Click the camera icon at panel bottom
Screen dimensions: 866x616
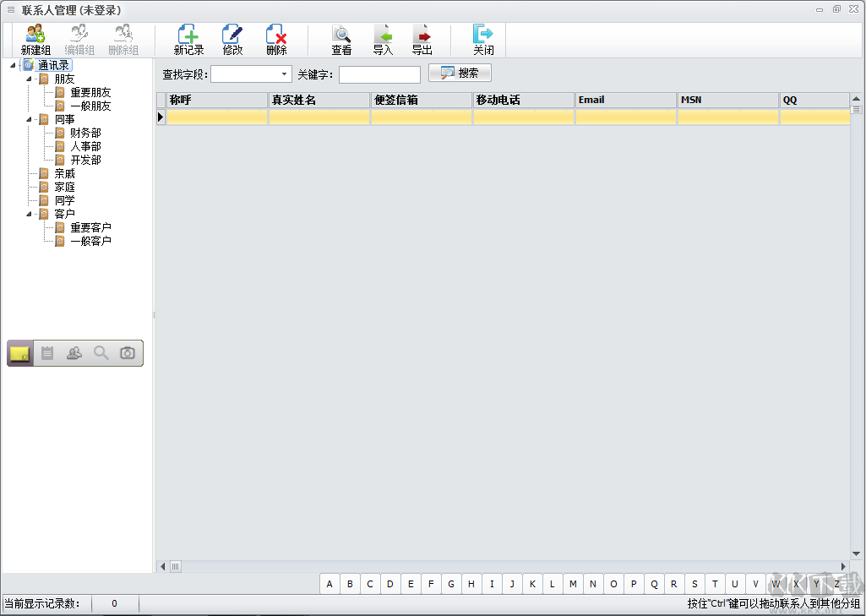point(128,352)
